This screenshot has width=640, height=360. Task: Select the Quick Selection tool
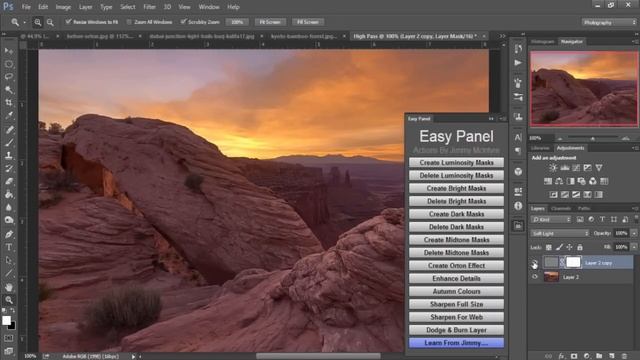click(9, 90)
